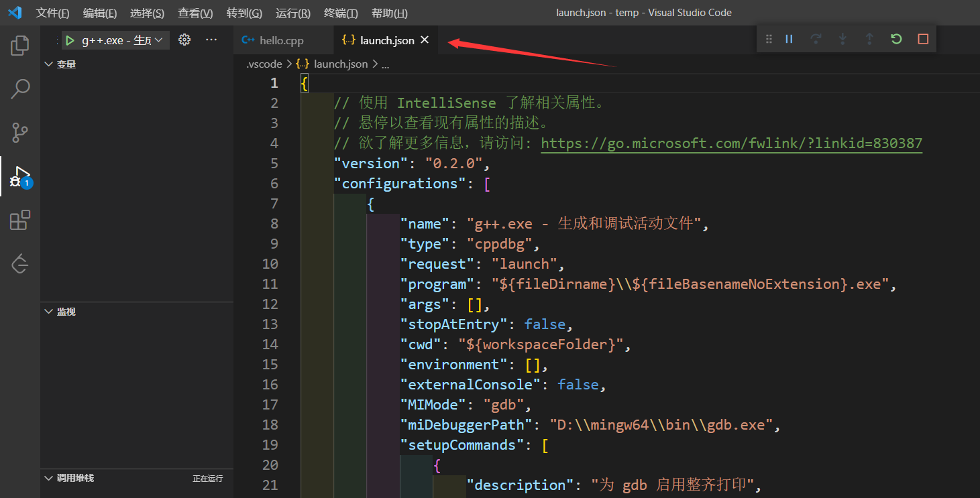Open the 运行(R) menu

point(293,13)
